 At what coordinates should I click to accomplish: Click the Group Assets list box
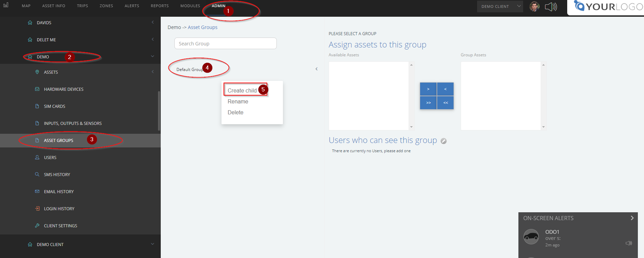click(501, 96)
